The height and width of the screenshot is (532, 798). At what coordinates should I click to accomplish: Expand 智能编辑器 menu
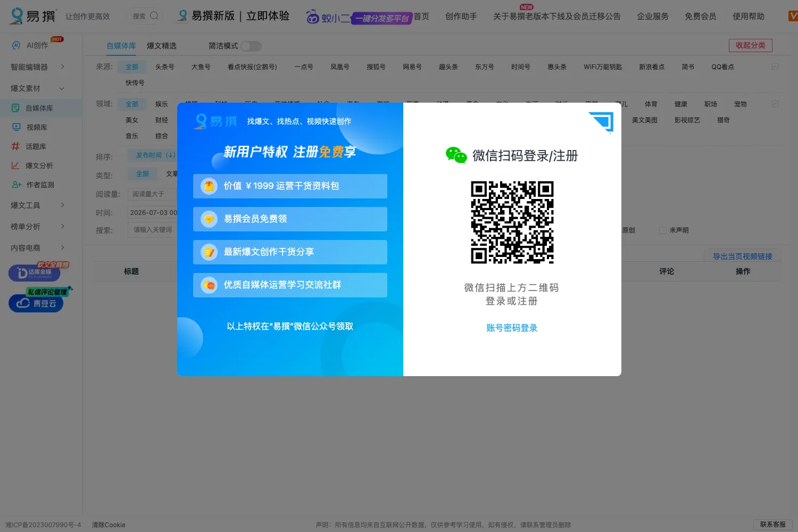(x=37, y=67)
